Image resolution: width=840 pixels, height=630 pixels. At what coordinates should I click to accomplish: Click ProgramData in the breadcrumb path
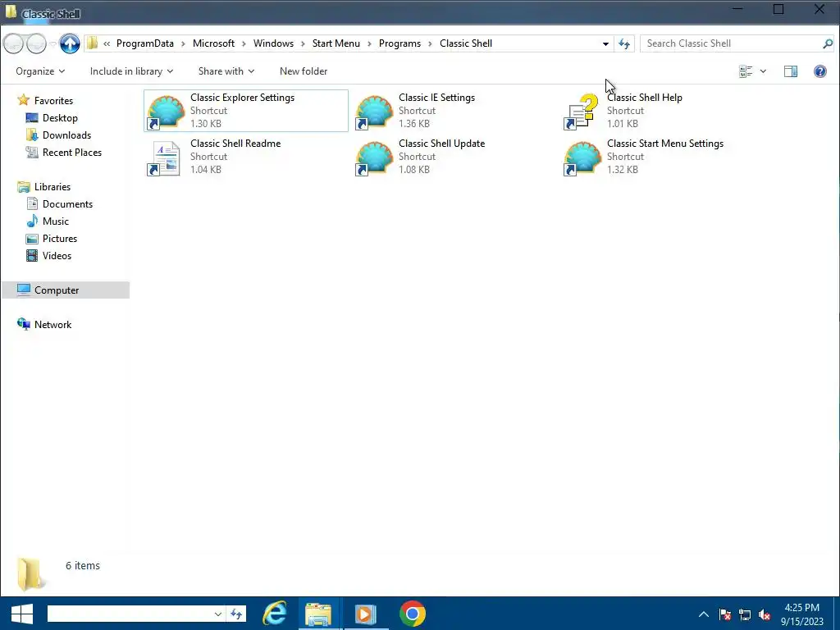pyautogui.click(x=145, y=43)
